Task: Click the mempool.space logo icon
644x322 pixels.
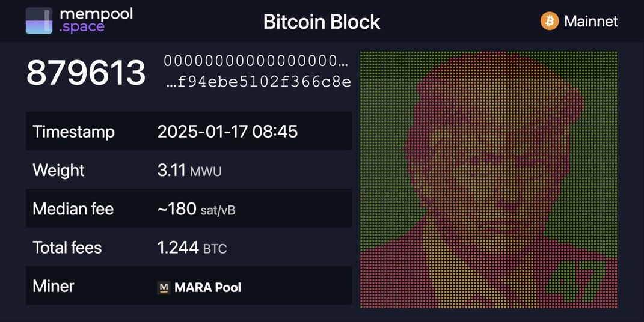Action: click(x=39, y=21)
